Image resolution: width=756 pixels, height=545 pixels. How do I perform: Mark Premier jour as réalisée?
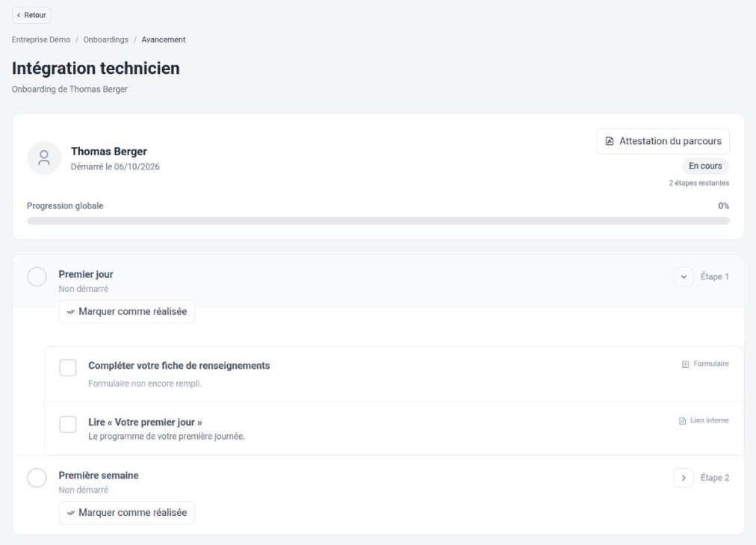coord(127,312)
